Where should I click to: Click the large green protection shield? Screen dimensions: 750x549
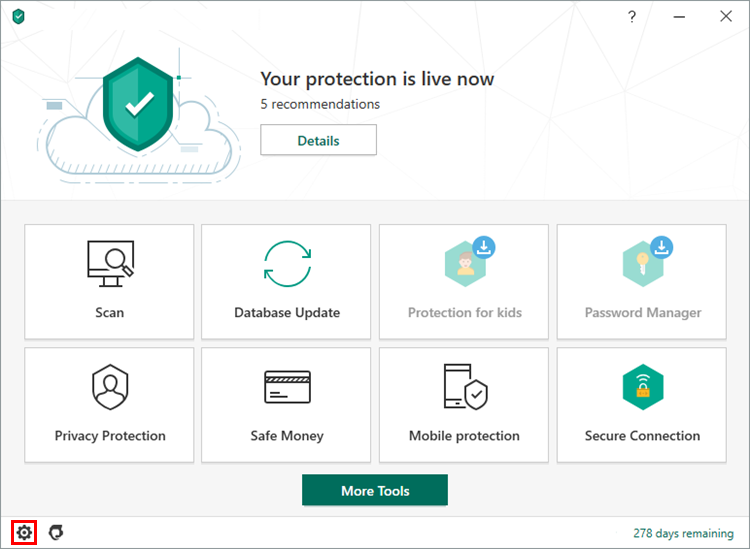pyautogui.click(x=138, y=104)
